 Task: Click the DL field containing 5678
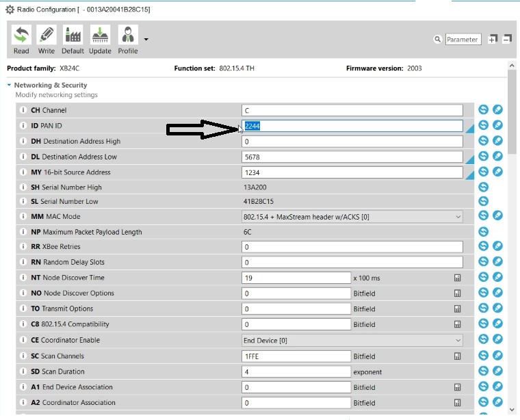(352, 157)
